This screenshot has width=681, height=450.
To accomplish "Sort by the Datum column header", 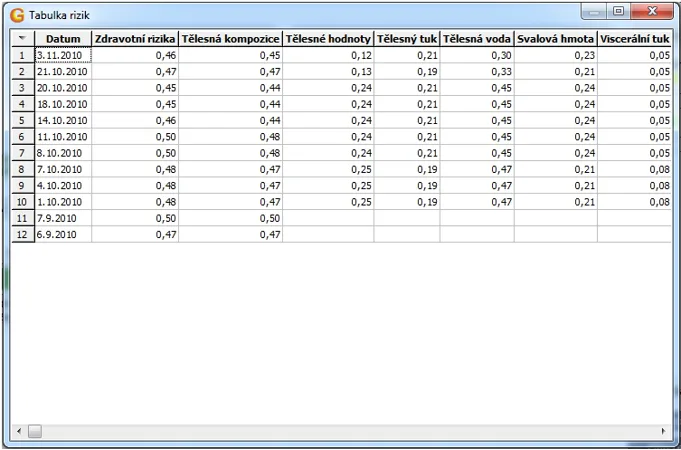I will pyautogui.click(x=62, y=38).
